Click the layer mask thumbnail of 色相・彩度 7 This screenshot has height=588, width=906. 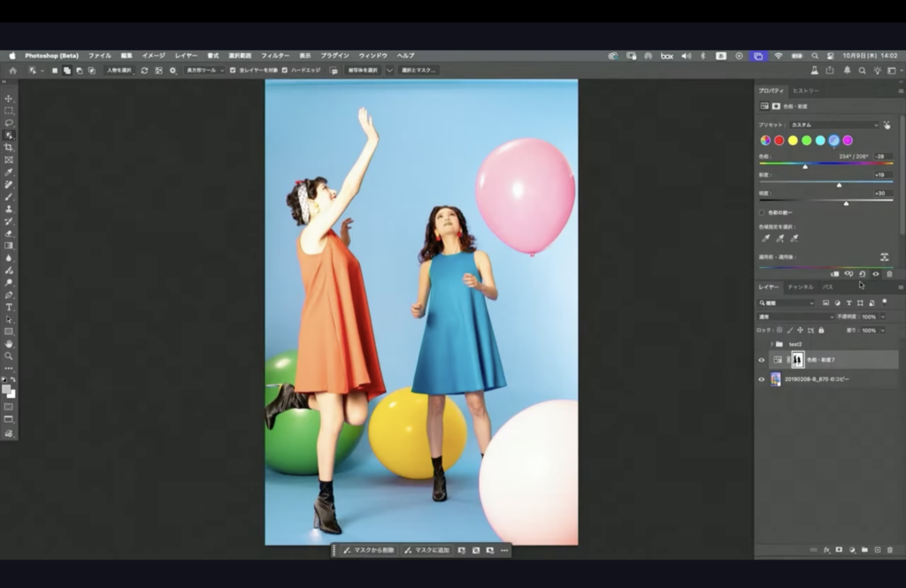click(797, 360)
